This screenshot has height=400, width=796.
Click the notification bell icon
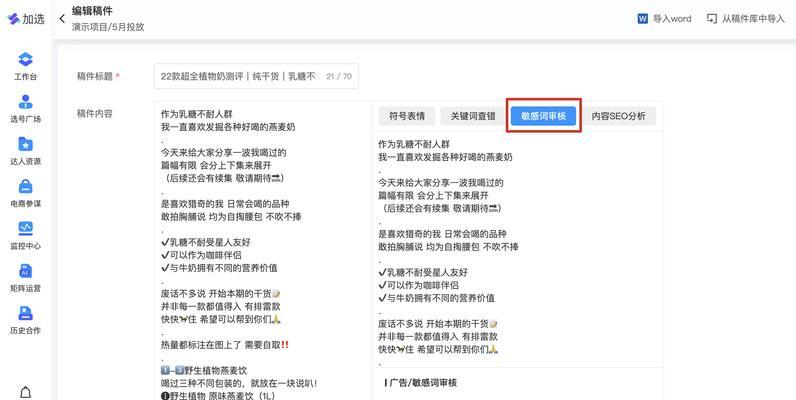[x=25, y=392]
